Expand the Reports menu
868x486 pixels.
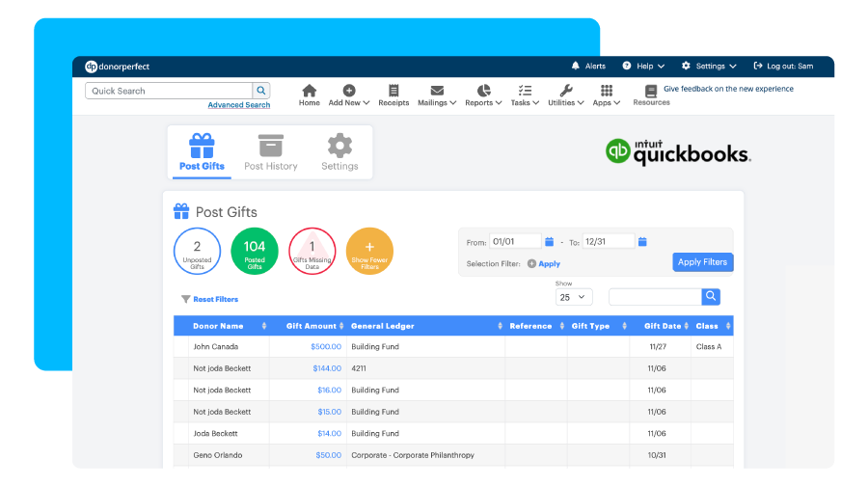[483, 95]
